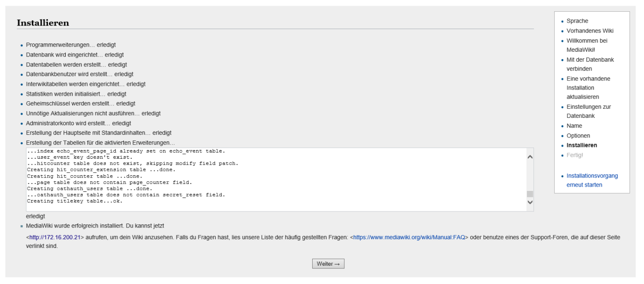Select 'Unnötige Aktualisierungen nicht ausführen… erledigt' entry
644x284 pixels.
click(x=93, y=114)
